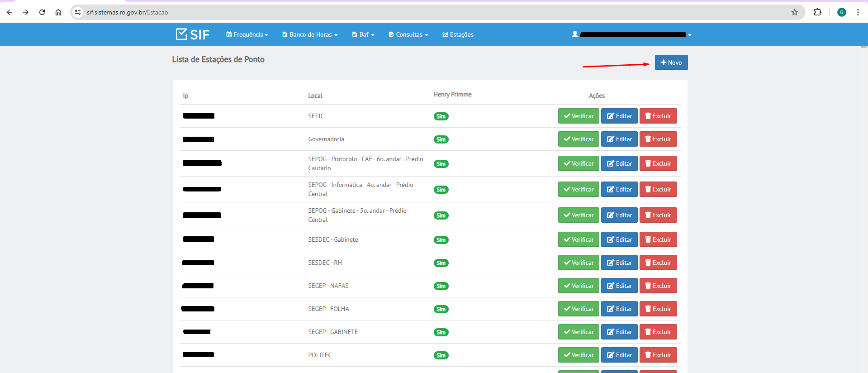The width and height of the screenshot is (868, 373).
Task: Go to Estações in the navbar
Action: coord(458,34)
